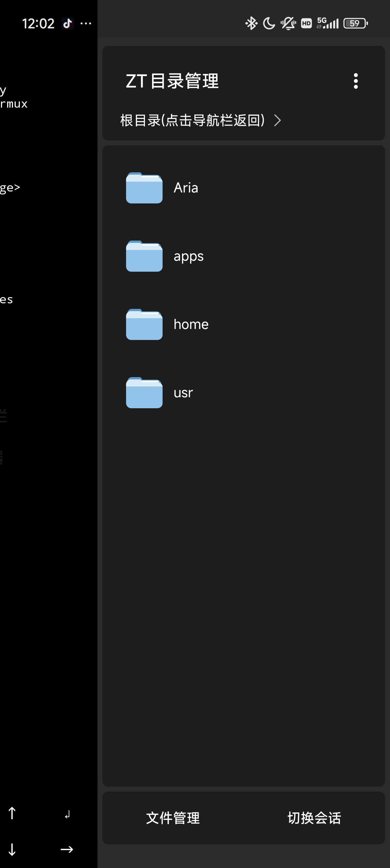Tap the home folder name

tap(191, 324)
